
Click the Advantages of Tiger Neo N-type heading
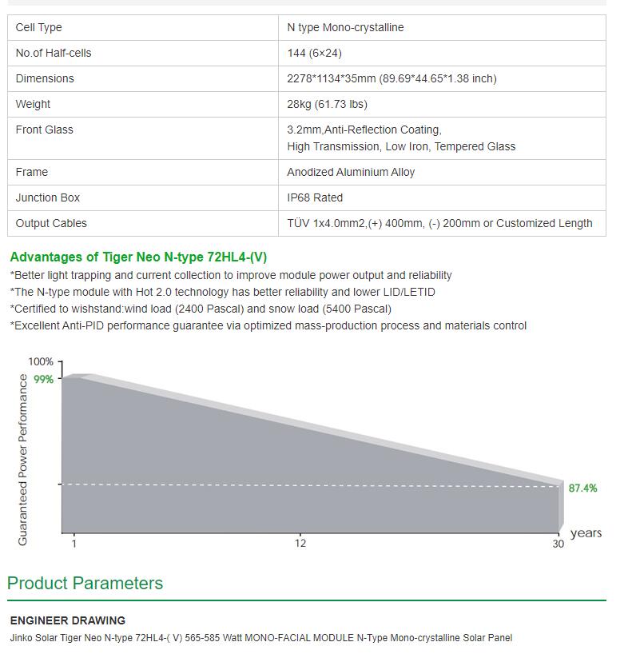click(x=138, y=257)
